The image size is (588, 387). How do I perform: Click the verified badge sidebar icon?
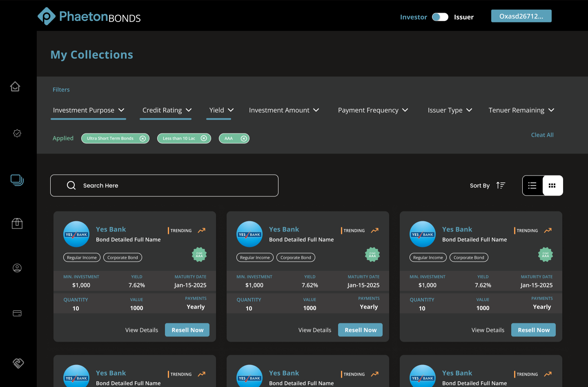[17, 133]
